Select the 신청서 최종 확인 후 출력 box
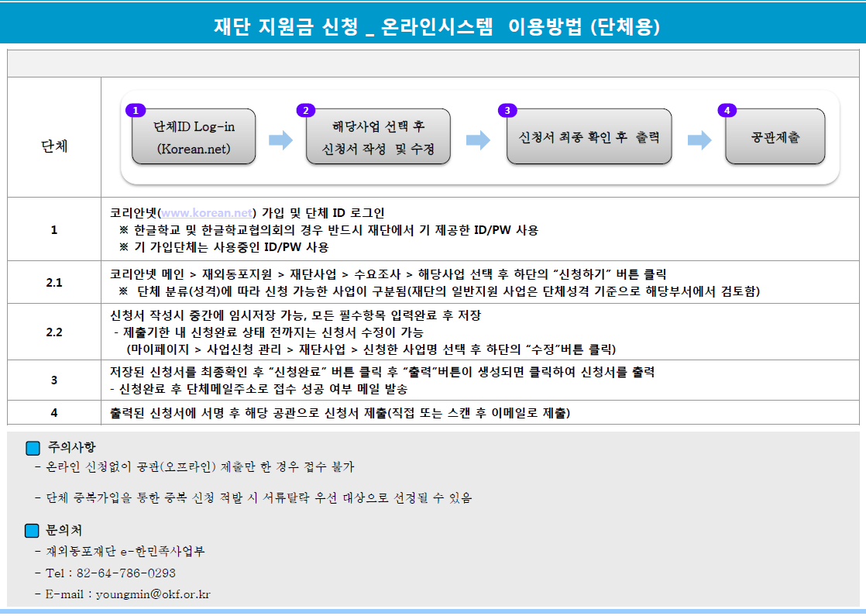This screenshot has width=866, height=616. 589,137
